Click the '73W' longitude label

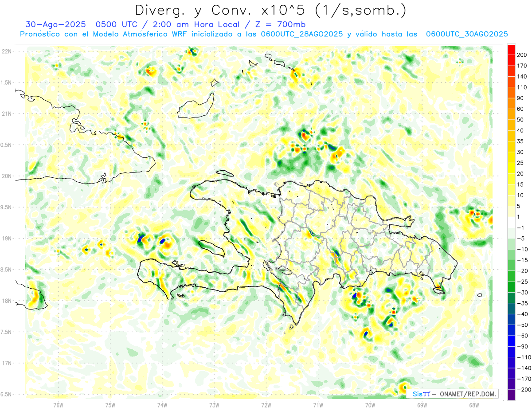pos(214,405)
